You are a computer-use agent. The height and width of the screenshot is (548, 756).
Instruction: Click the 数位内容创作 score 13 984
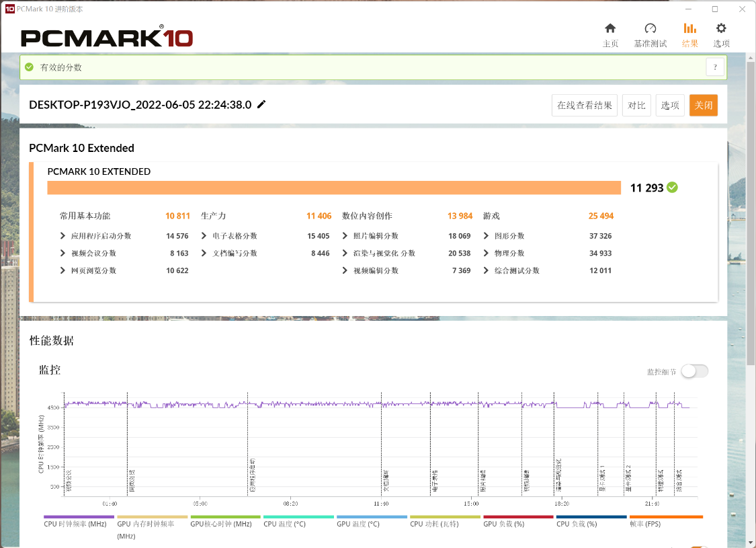click(460, 216)
